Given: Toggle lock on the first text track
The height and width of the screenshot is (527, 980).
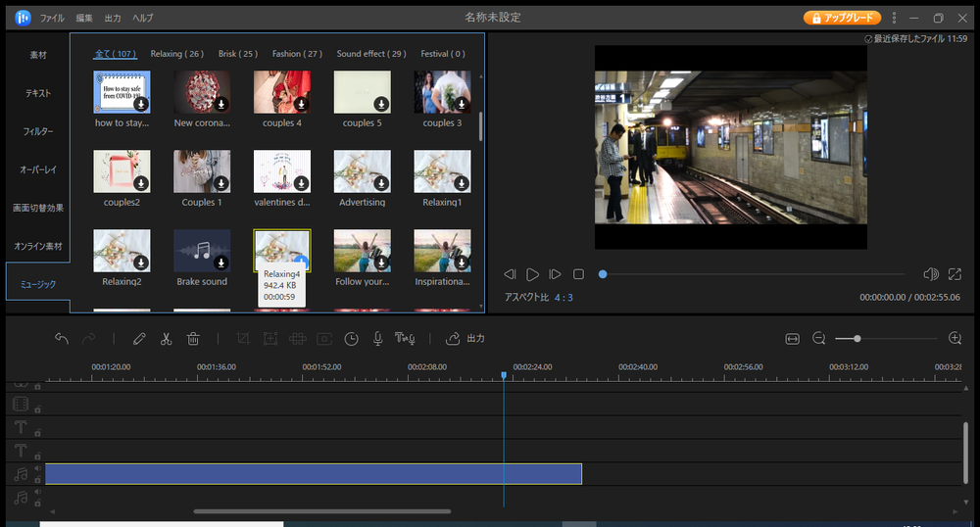Looking at the screenshot, I should (37, 433).
